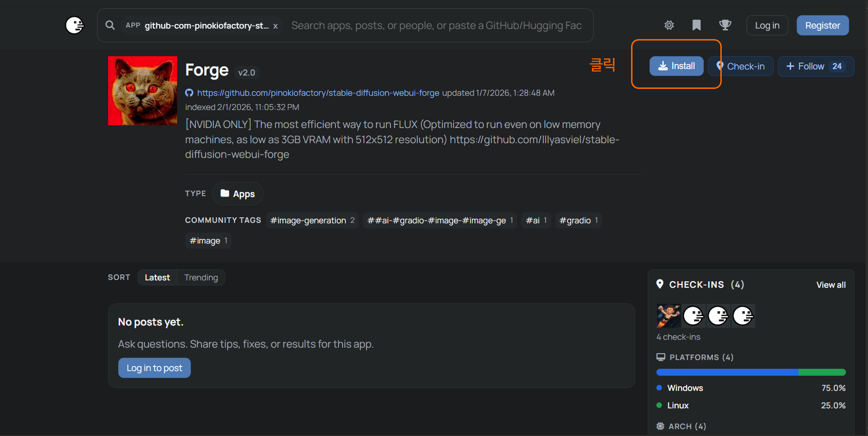
Task: Open settings with the gear icon
Action: click(x=669, y=25)
